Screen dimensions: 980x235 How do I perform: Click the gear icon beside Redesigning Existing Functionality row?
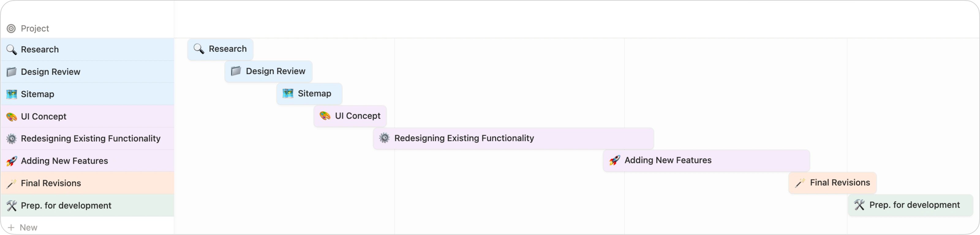tap(11, 138)
